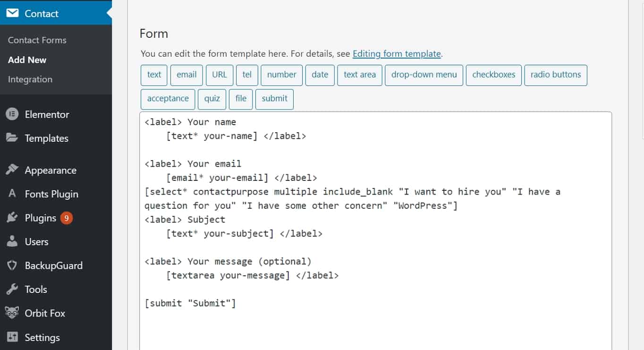Click the Tools wrench icon

click(12, 289)
